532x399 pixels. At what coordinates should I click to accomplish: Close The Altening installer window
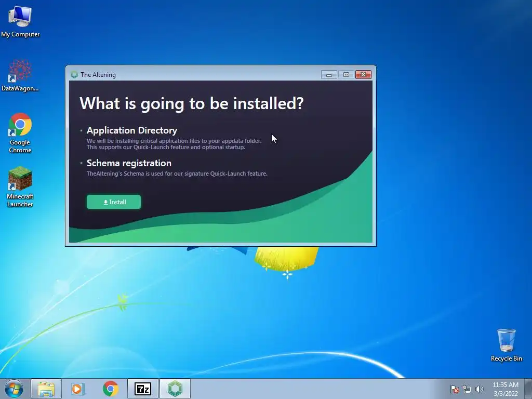(x=363, y=75)
